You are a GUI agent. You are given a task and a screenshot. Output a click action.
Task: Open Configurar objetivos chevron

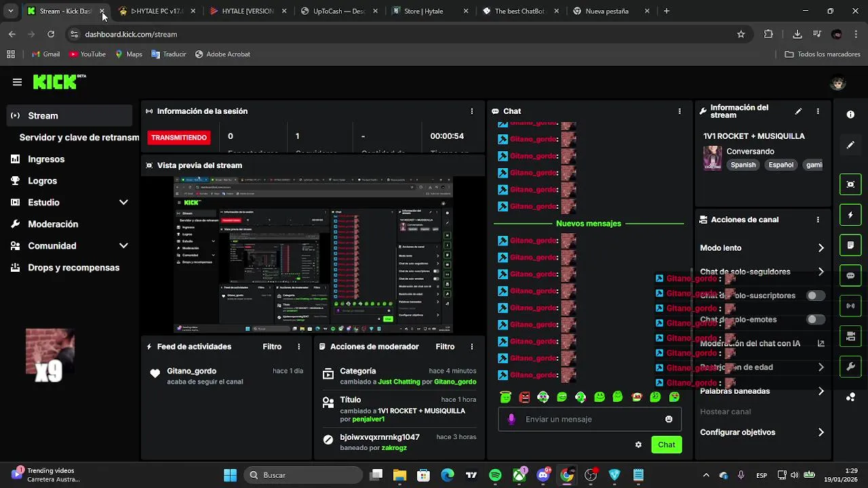point(821,432)
